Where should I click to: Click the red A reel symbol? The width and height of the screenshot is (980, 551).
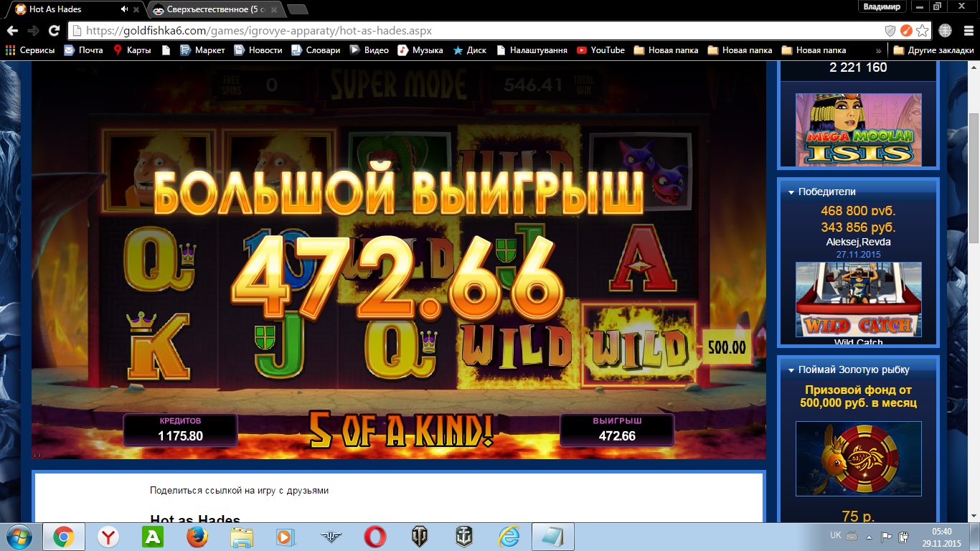pyautogui.click(x=642, y=258)
